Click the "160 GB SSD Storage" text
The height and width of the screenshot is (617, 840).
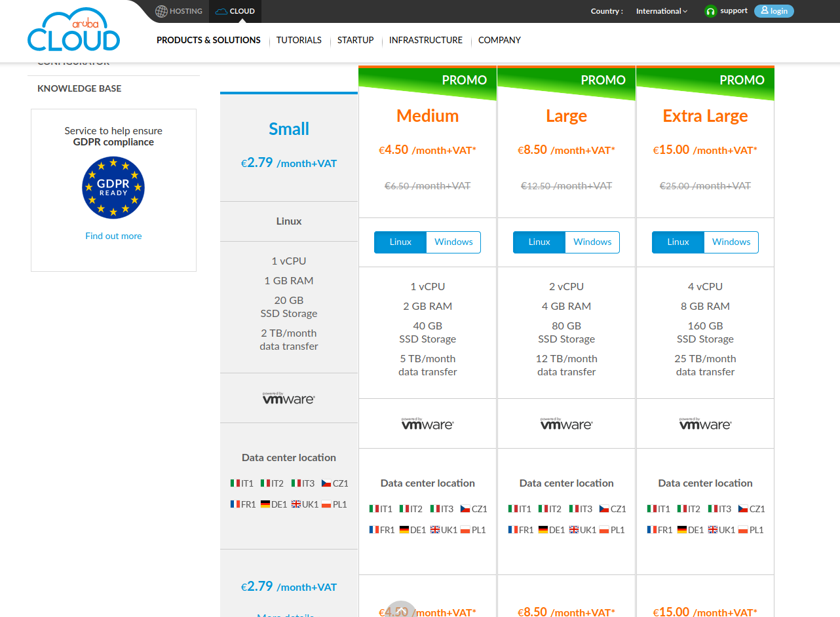(706, 332)
